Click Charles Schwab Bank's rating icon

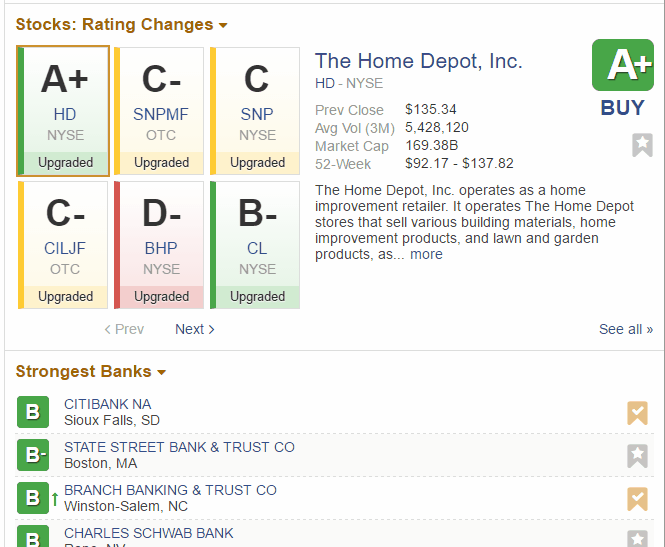tap(33, 538)
